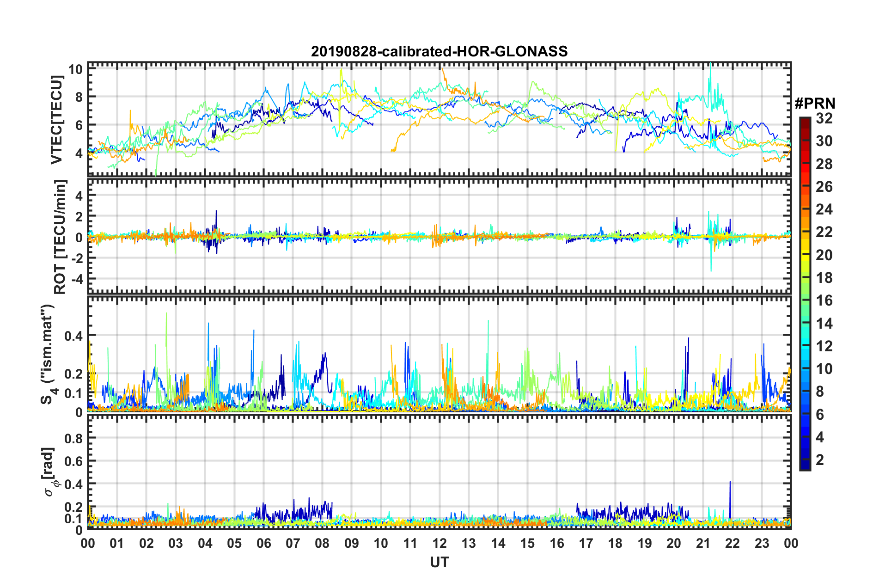This screenshot has height=588, width=879.
Task: Pick the green colorbar band near 16
Action: [805, 300]
